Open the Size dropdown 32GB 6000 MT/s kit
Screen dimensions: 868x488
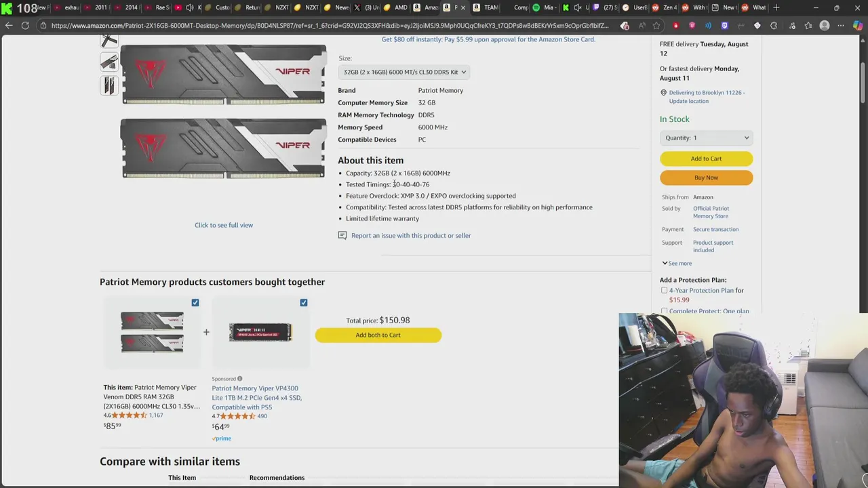[x=404, y=72]
